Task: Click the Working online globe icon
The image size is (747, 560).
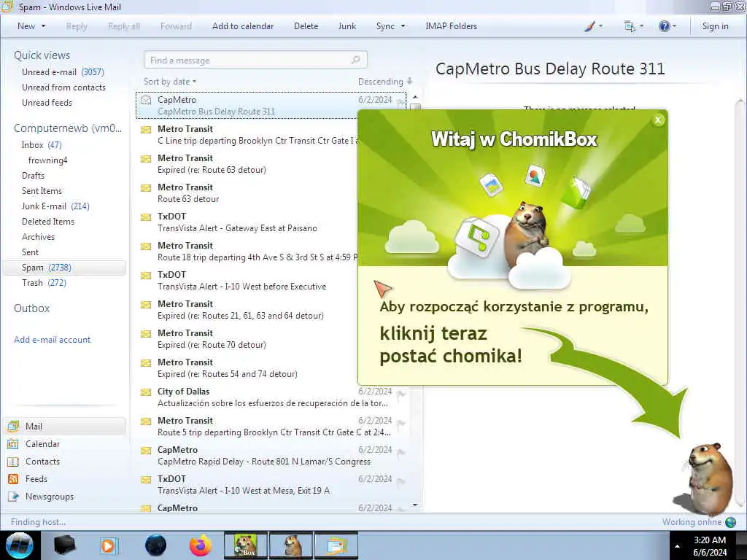Action: coord(729,522)
